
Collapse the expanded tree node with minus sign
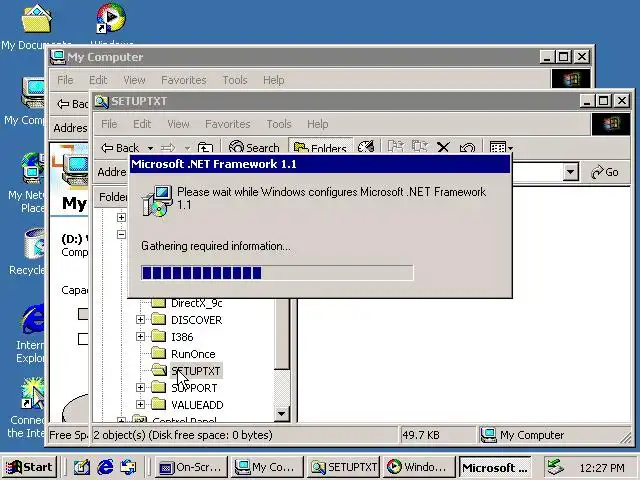(x=121, y=234)
